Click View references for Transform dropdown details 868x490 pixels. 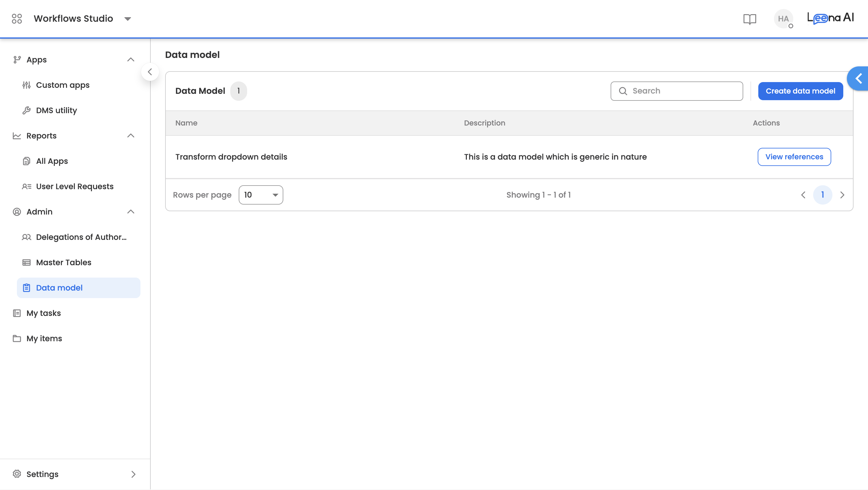pyautogui.click(x=794, y=157)
